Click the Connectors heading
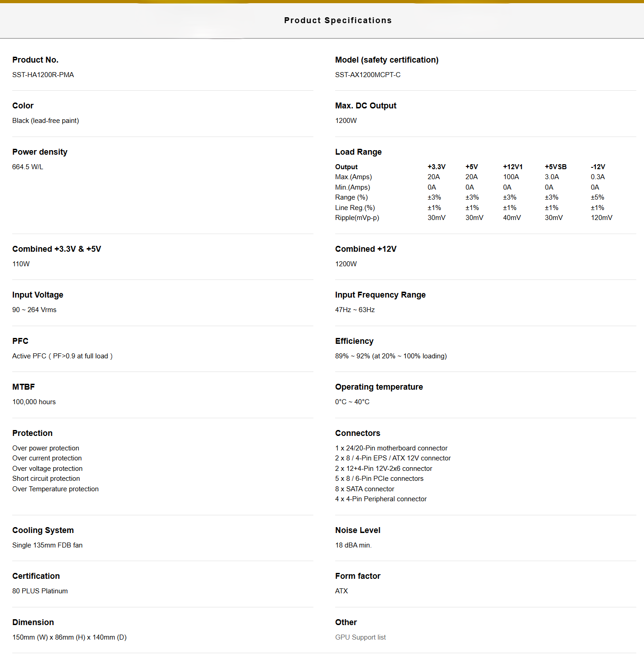The image size is (644, 660). (x=358, y=433)
